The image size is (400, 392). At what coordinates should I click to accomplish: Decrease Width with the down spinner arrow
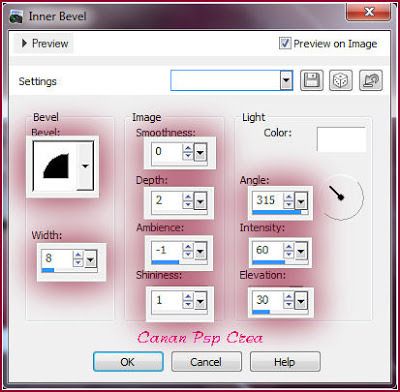(x=78, y=263)
